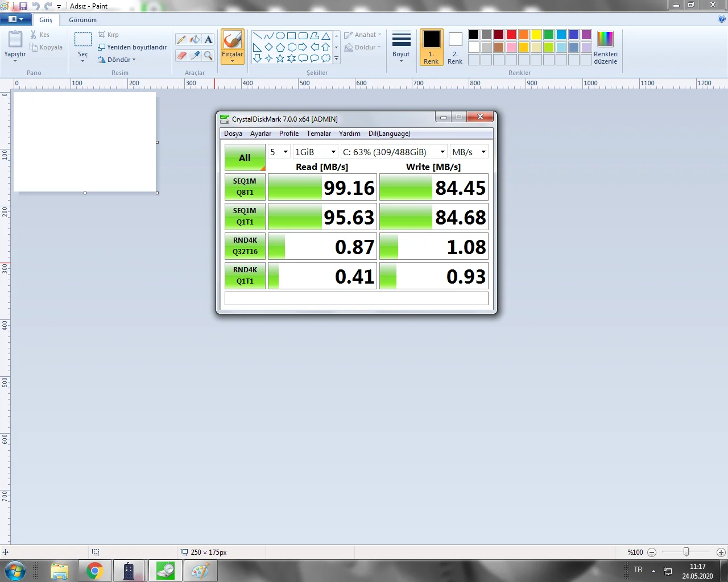
Task: Open the Paint application menu button
Action: coord(16,19)
